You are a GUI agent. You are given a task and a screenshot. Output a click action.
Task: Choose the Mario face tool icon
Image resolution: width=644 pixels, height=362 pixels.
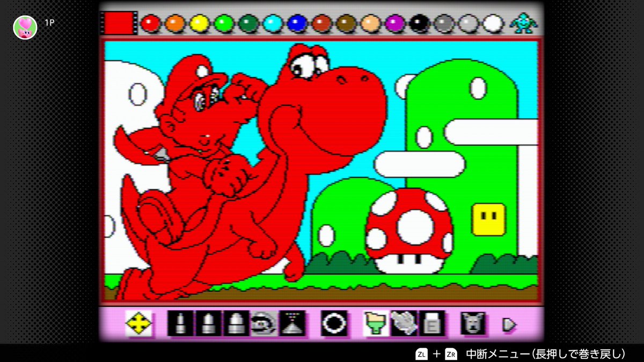tap(264, 323)
